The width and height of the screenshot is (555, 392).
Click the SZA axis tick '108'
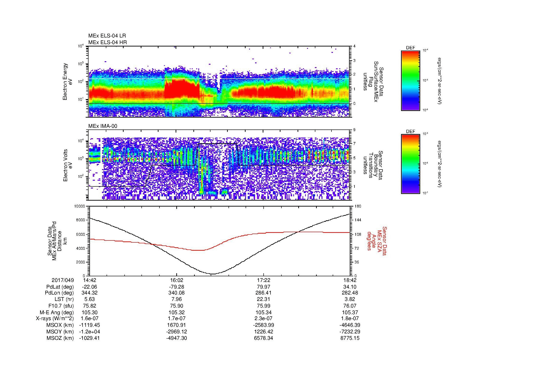pyautogui.click(x=358, y=234)
